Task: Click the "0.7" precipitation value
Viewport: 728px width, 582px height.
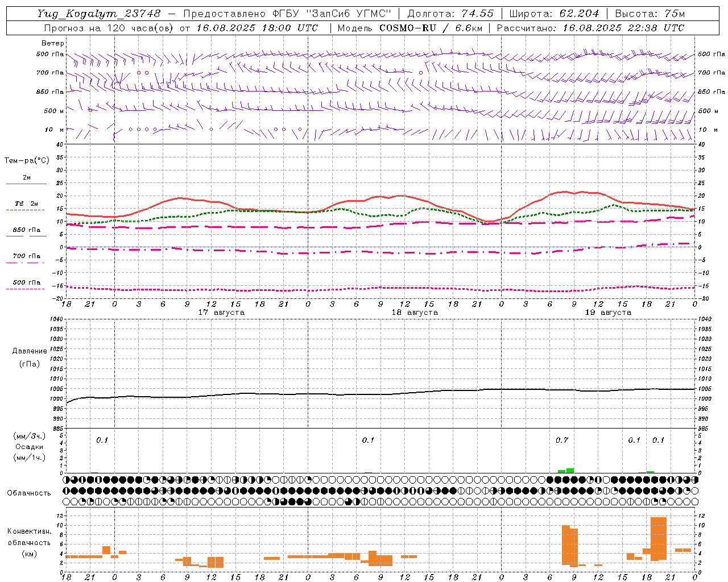Action: 562,440
